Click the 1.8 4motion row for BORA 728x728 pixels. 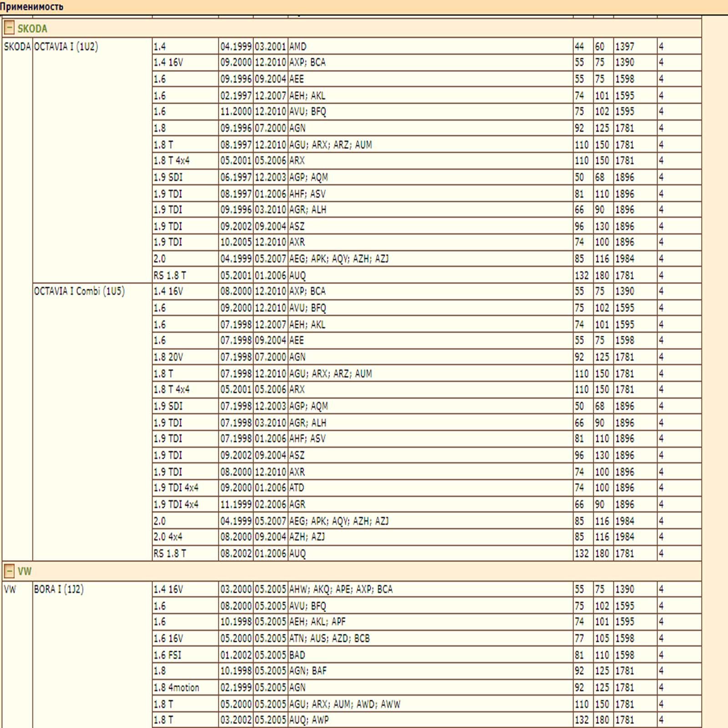click(427, 688)
